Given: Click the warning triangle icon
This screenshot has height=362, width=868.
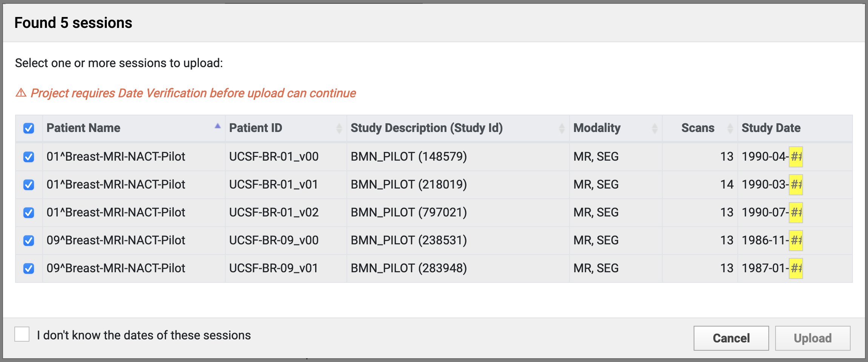Looking at the screenshot, I should click(21, 93).
